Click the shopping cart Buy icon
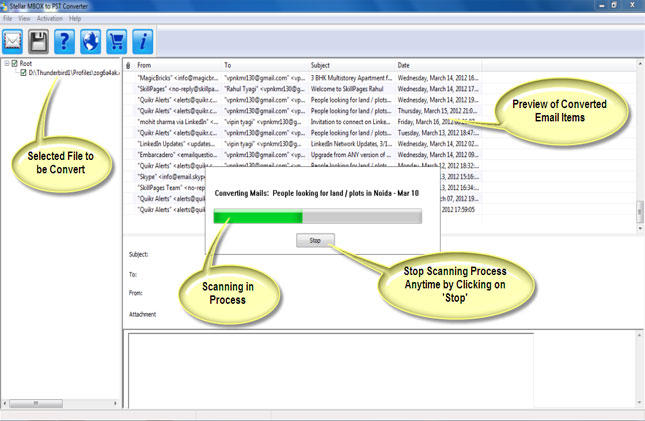This screenshot has height=421, width=645. click(x=116, y=42)
